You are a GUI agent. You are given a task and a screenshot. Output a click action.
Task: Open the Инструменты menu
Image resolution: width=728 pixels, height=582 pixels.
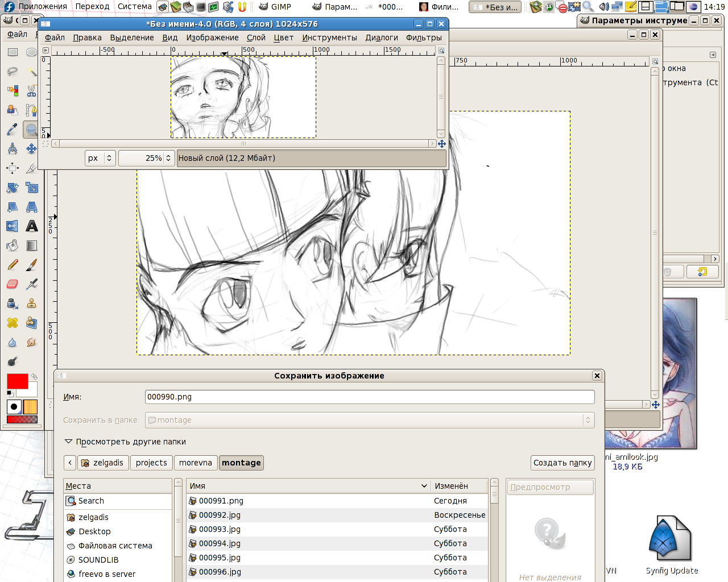(x=329, y=38)
